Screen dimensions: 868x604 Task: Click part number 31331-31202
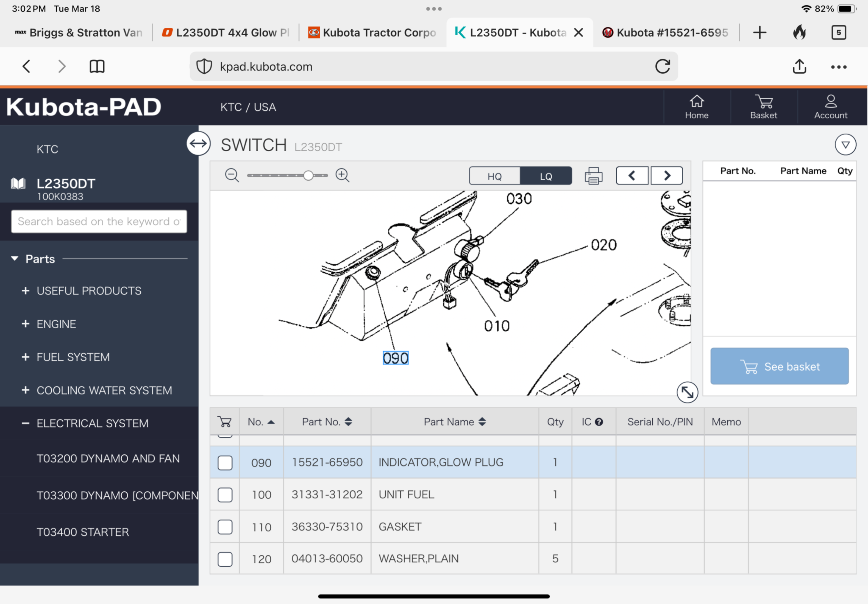pos(327,495)
